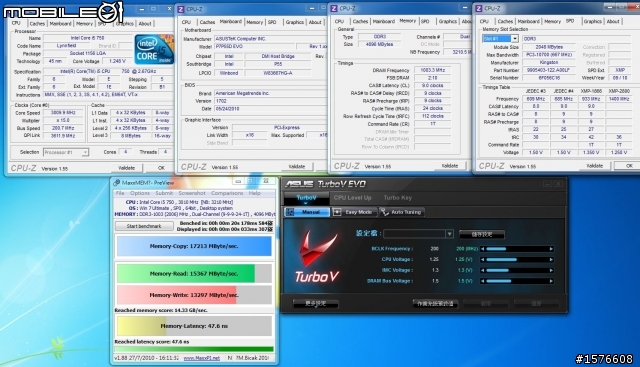Viewport: 640px width, 367px height.
Task: Click the Memory-Copy 17213 MByte/sec bar
Action: coord(194,246)
